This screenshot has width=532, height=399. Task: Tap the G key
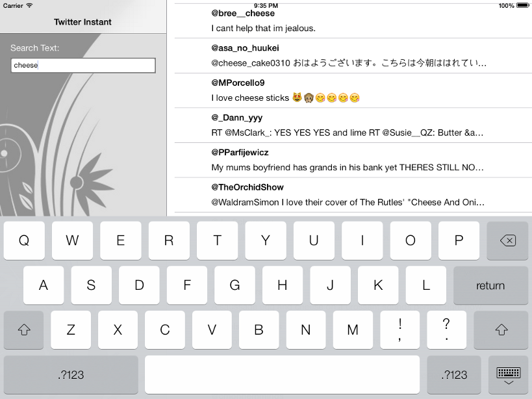[234, 285]
